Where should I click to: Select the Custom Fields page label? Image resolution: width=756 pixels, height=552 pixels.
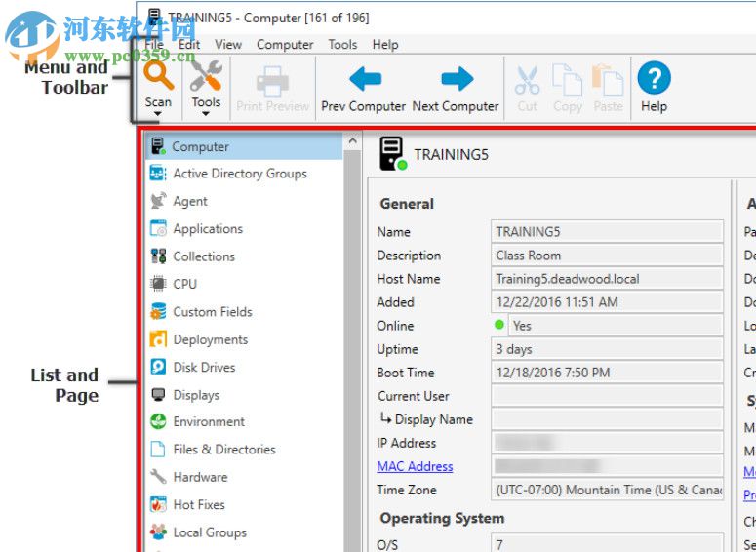[x=213, y=311]
